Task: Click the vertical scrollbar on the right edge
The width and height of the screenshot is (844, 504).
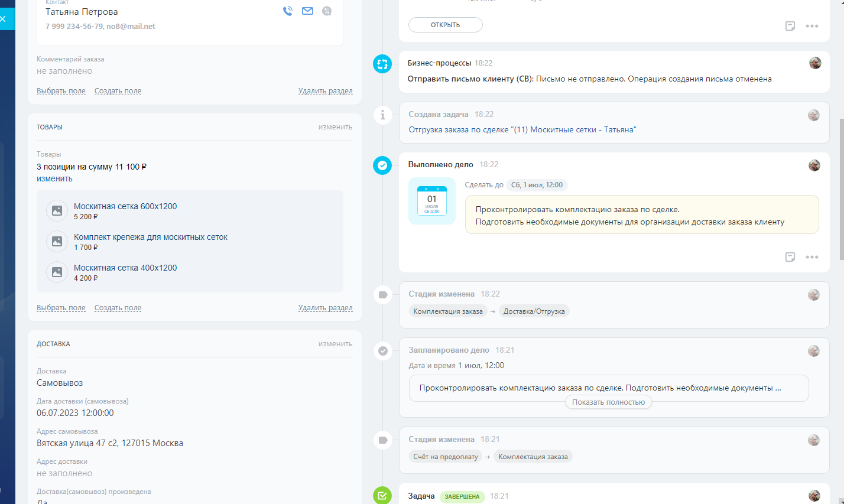Action: pos(841,189)
